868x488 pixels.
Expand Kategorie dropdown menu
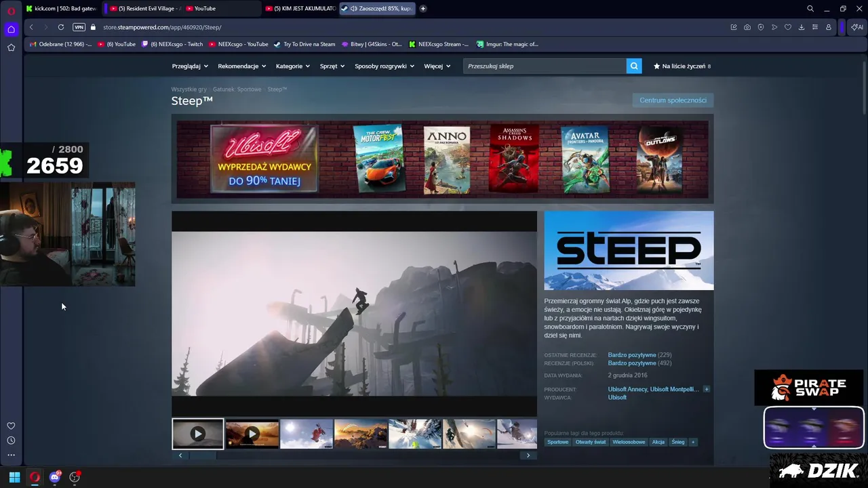point(292,66)
